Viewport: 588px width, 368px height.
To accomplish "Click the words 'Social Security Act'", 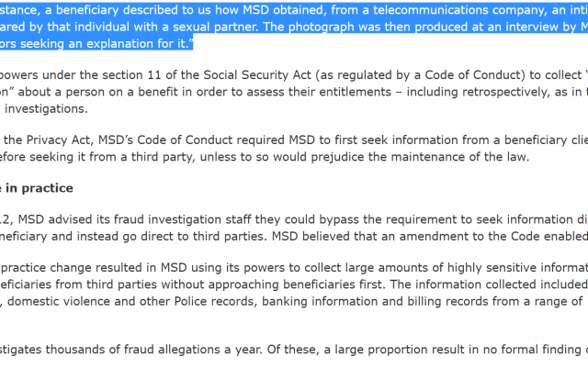I will click(x=257, y=75).
